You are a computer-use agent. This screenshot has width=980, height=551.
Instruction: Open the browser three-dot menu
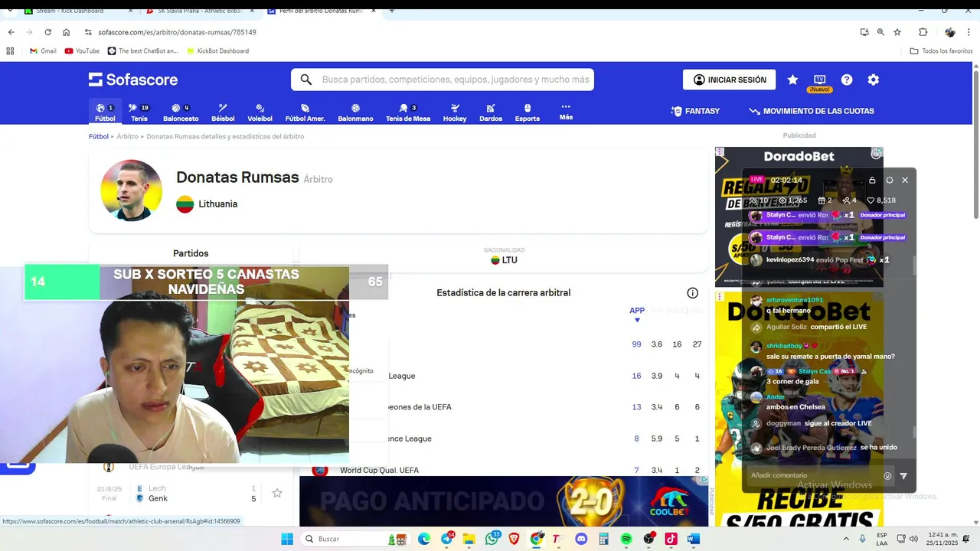pos(969,32)
